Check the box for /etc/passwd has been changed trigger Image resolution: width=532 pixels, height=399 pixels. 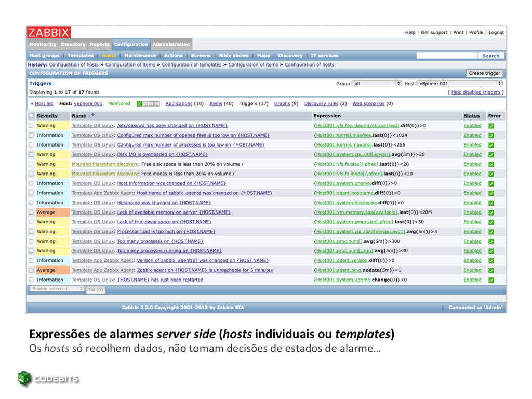click(x=31, y=126)
